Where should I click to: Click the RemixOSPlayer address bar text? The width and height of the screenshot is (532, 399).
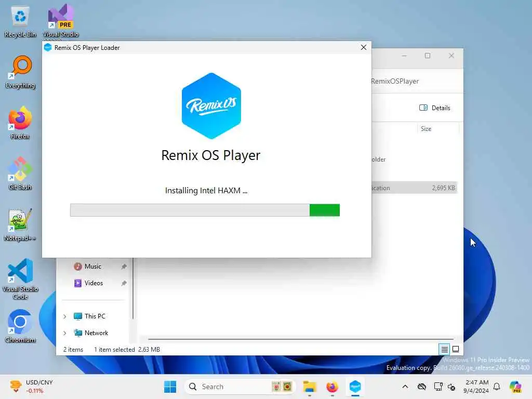coord(395,81)
